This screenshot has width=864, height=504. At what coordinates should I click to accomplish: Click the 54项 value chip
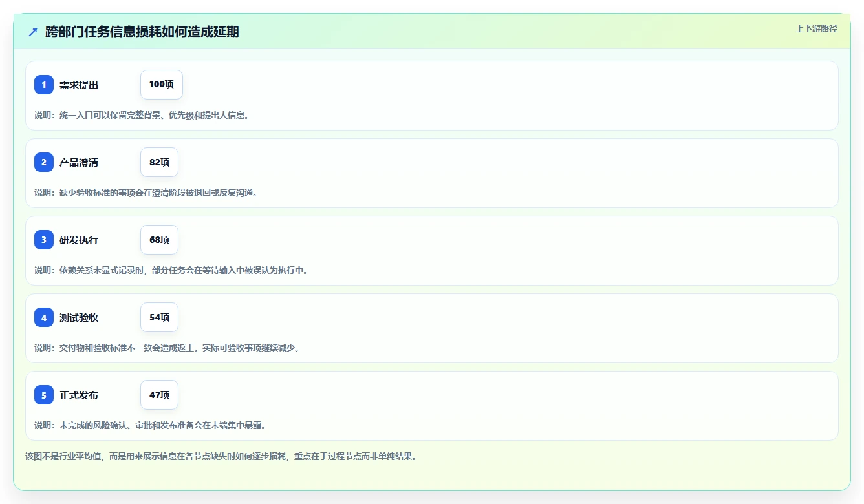[x=159, y=317]
